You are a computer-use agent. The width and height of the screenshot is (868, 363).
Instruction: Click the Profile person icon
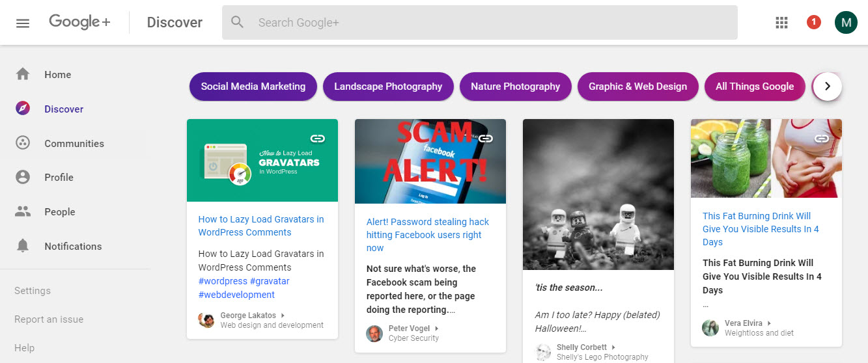[x=23, y=177]
